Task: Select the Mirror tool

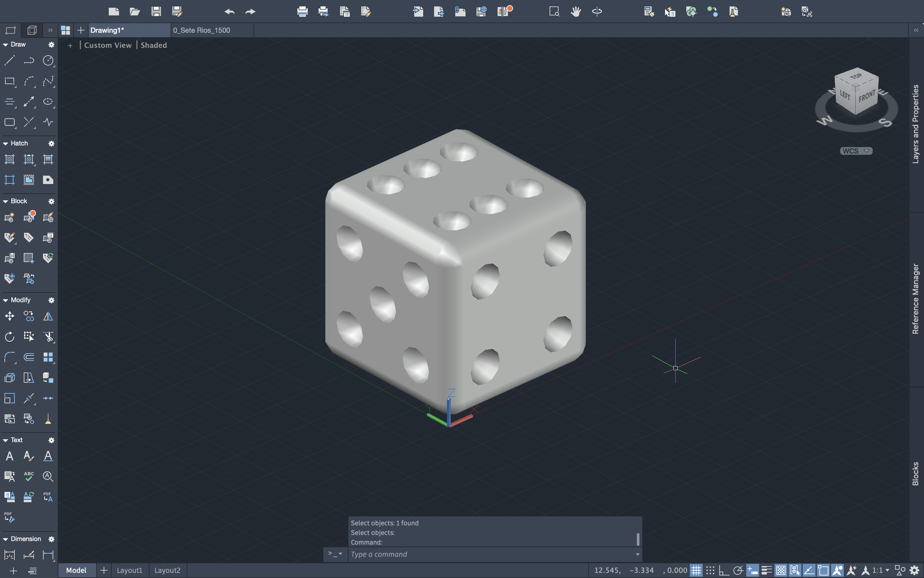Action: [48, 316]
